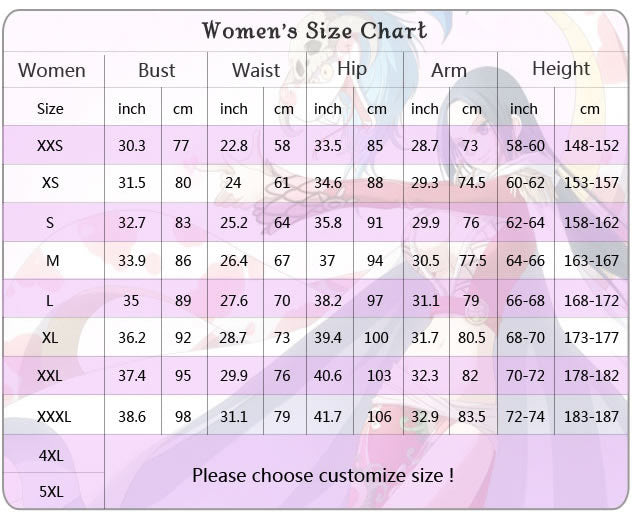This screenshot has width=632, height=521.
Task: Select the XXS size row label
Action: coord(50,146)
